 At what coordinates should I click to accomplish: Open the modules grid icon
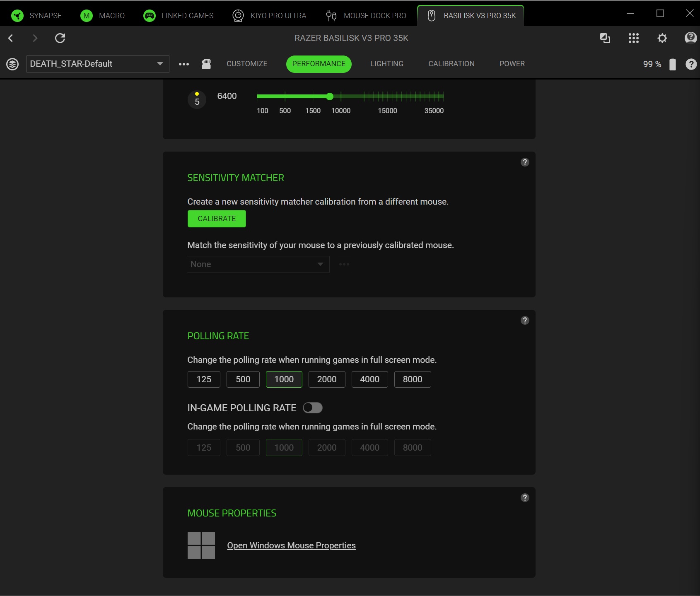634,38
